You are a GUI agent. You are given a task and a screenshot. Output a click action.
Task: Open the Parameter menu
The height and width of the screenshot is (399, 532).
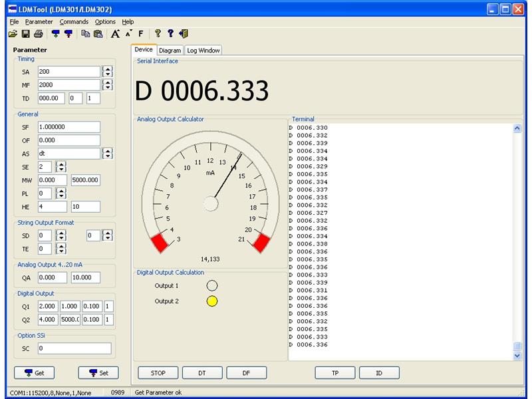[x=39, y=22]
